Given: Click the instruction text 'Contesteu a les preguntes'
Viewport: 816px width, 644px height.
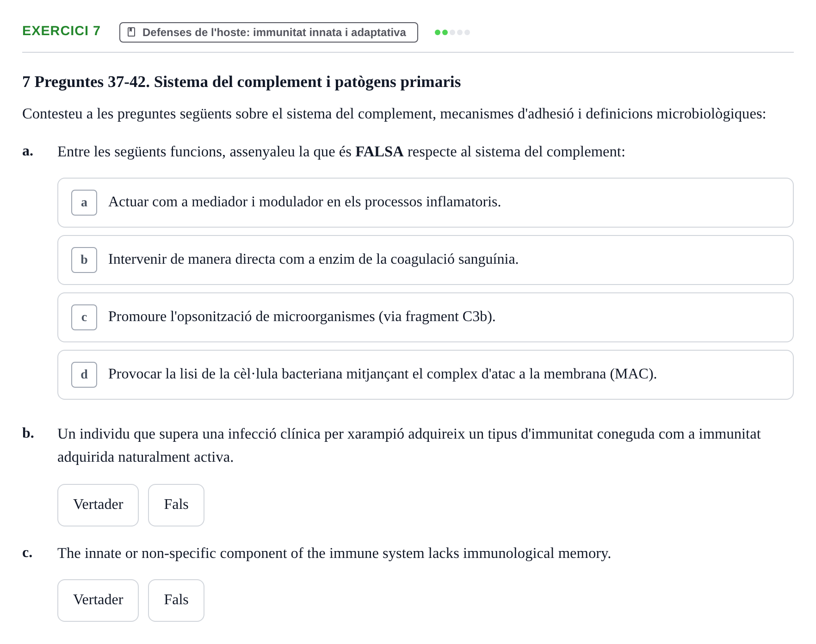Looking at the screenshot, I should tap(394, 114).
